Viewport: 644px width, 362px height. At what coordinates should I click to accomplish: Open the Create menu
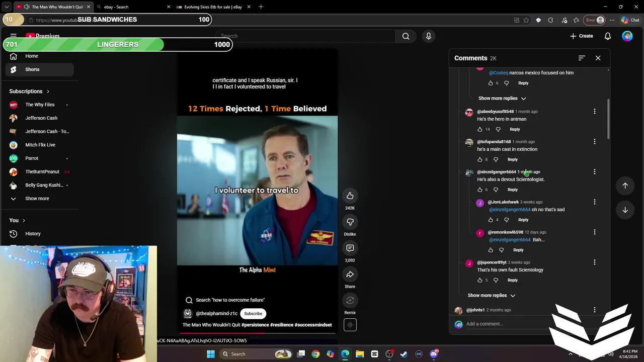click(x=582, y=36)
